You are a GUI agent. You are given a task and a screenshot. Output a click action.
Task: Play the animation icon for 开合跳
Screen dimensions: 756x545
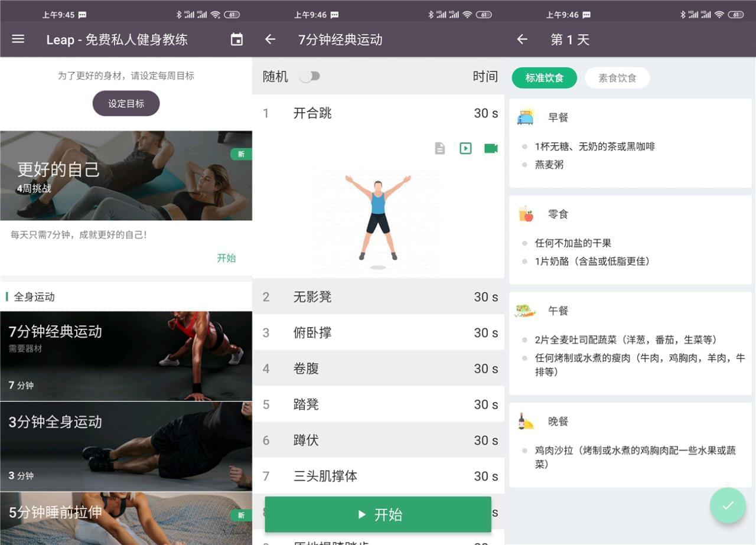pyautogui.click(x=465, y=148)
